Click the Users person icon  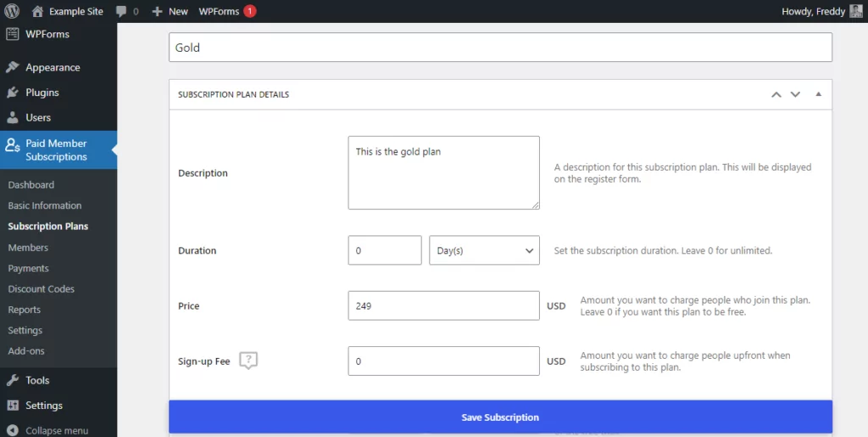[12, 117]
